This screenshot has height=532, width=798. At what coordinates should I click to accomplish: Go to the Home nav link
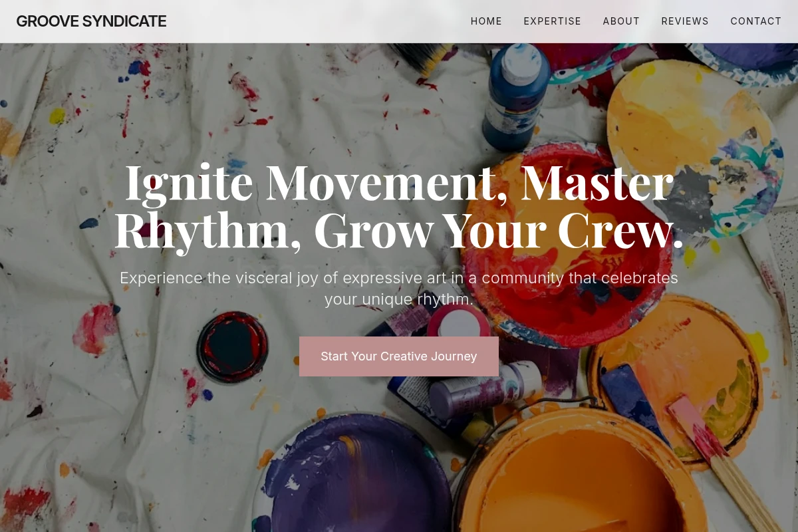(486, 21)
